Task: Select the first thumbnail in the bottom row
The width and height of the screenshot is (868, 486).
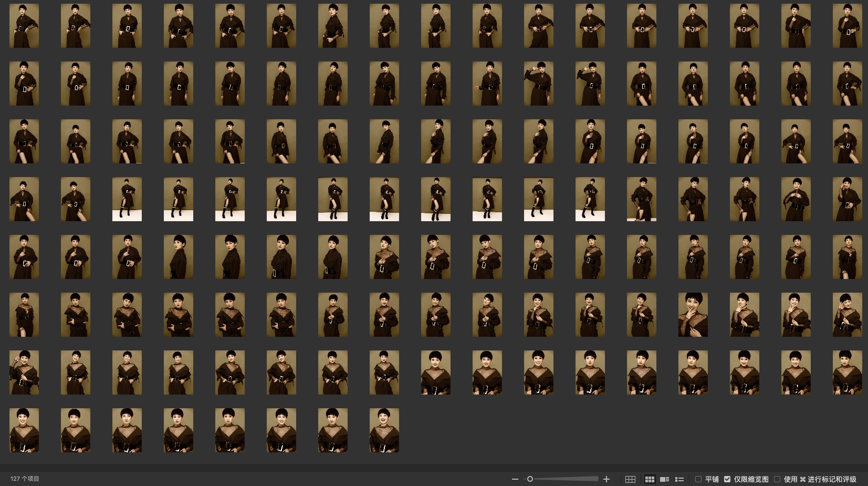Action: (x=24, y=430)
